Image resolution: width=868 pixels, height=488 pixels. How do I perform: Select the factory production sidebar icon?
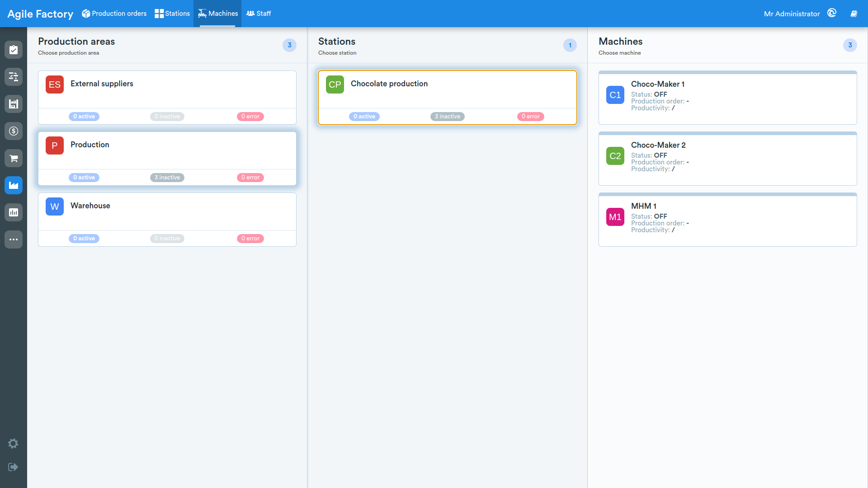14,185
